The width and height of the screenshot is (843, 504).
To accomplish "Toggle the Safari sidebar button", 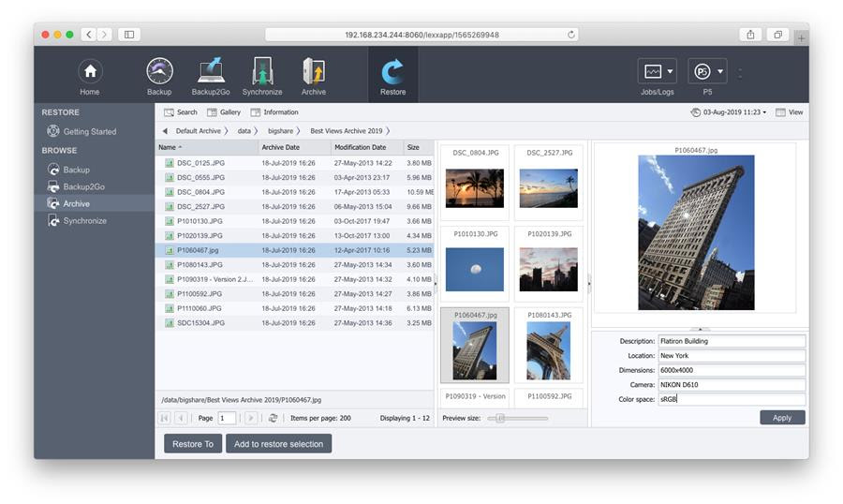I will coord(129,35).
